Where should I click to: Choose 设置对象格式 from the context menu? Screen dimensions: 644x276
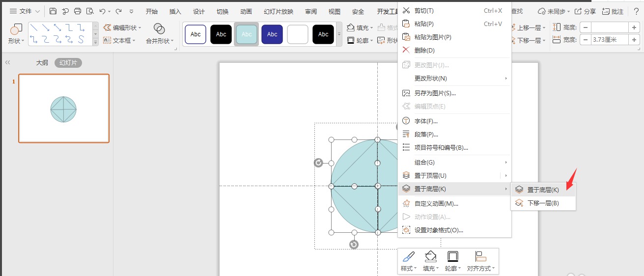tap(454, 230)
